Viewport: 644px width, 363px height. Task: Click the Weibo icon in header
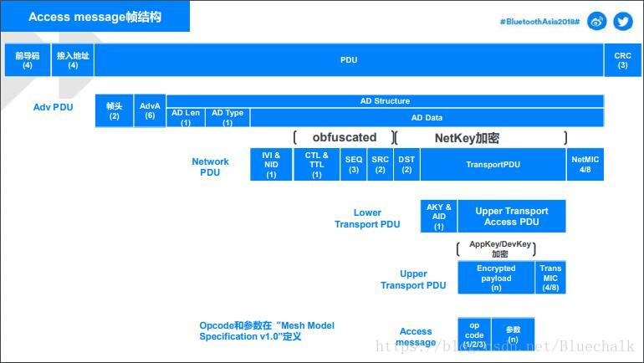tap(597, 22)
